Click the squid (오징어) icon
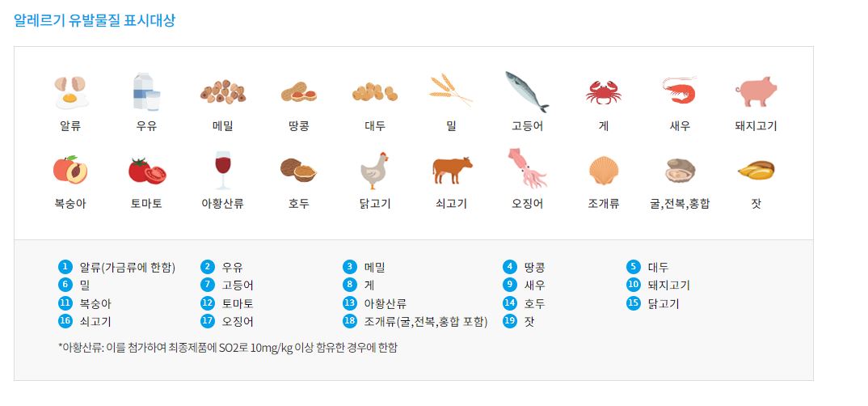This screenshot has height=406, width=868. (x=527, y=168)
